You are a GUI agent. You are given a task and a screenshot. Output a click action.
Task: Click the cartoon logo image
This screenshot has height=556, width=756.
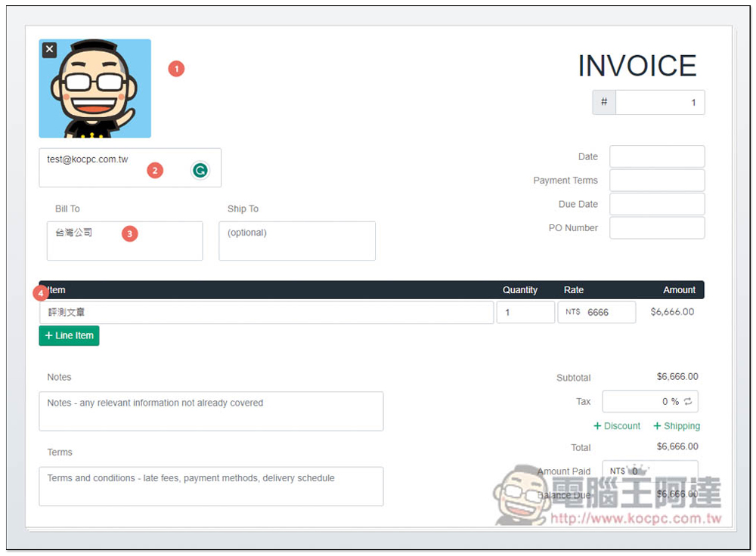95,88
